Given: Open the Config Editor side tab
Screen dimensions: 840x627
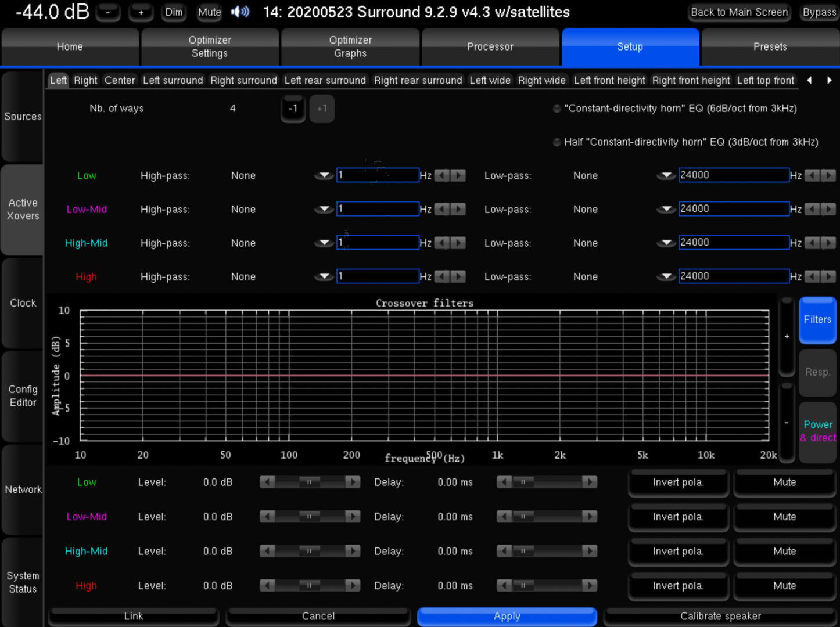Looking at the screenshot, I should coord(23,396).
